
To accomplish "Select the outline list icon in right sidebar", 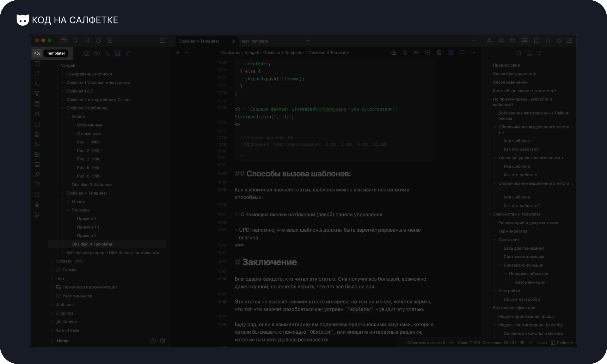I will click(x=524, y=40).
